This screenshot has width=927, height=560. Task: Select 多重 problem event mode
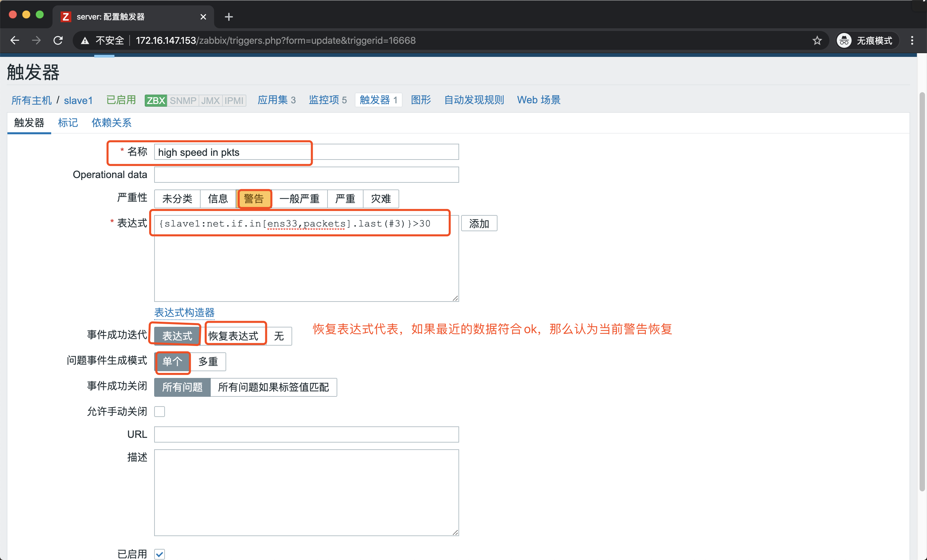[x=208, y=361]
